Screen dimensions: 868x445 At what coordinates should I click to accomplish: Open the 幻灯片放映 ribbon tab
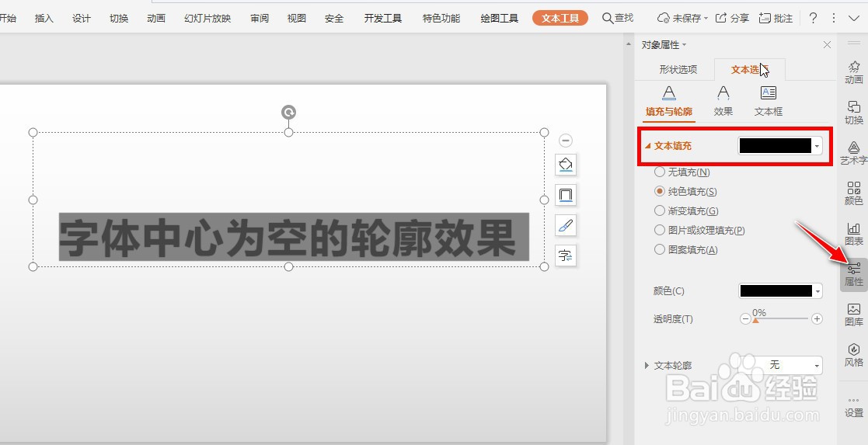[207, 19]
